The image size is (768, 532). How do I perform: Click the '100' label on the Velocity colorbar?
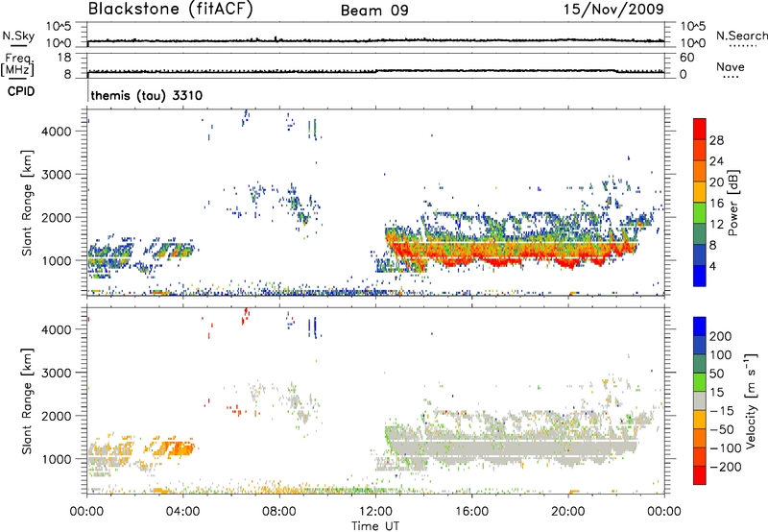click(x=721, y=355)
